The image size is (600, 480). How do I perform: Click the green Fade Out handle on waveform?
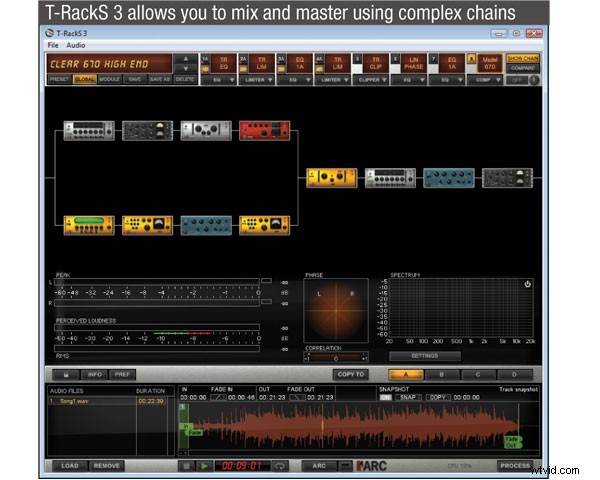tap(513, 442)
